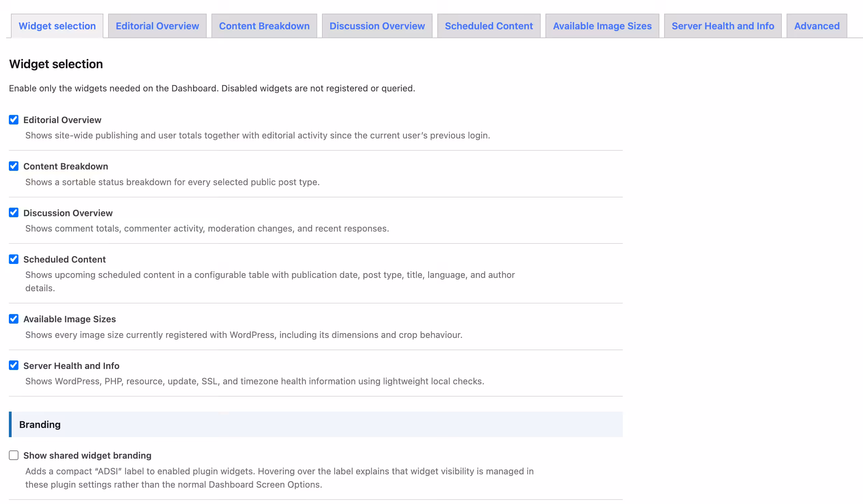Uncheck the Editorial Overview checkbox

(x=14, y=120)
